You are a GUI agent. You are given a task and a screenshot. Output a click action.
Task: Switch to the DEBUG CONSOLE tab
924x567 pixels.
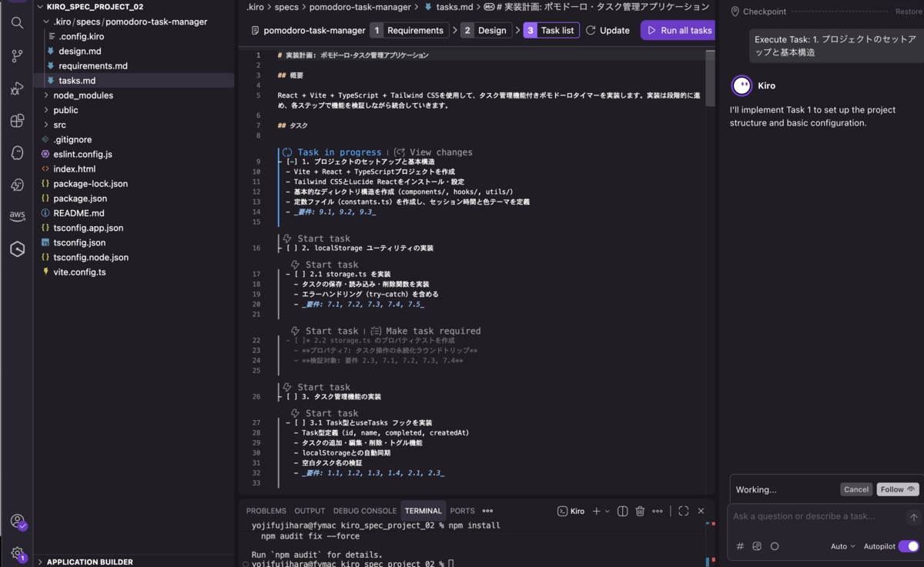pos(365,511)
